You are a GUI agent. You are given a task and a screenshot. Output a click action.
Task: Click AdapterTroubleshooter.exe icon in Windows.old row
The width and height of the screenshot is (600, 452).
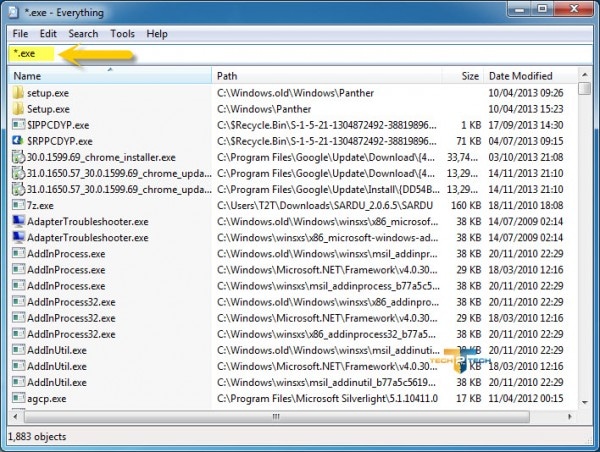[x=18, y=221]
